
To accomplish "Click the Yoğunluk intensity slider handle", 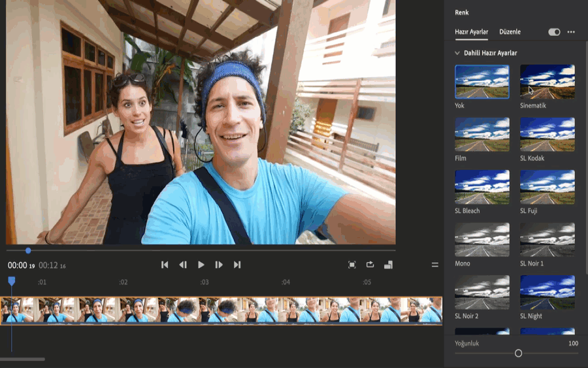I will 518,353.
